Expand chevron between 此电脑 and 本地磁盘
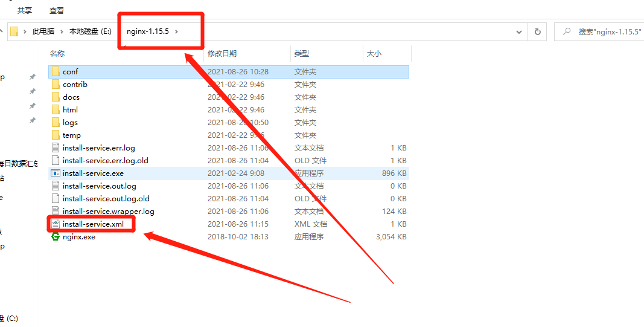Screen dimensions: 644x327 [x=62, y=31]
